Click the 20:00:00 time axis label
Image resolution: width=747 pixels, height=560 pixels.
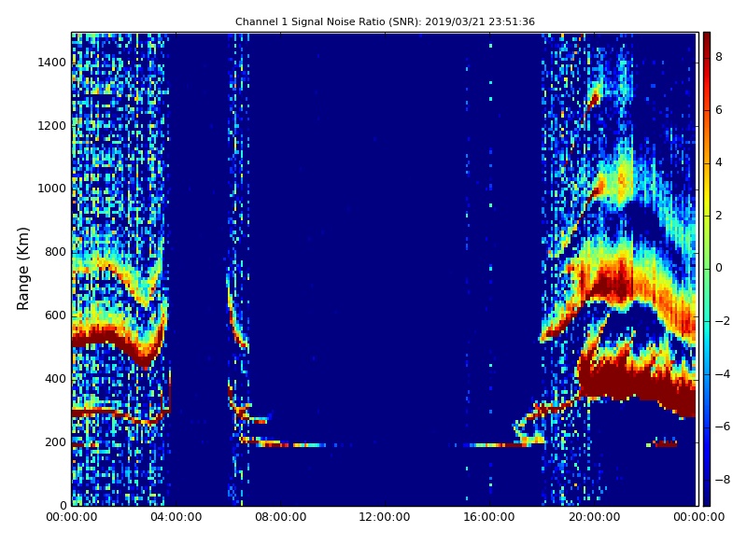(x=594, y=517)
